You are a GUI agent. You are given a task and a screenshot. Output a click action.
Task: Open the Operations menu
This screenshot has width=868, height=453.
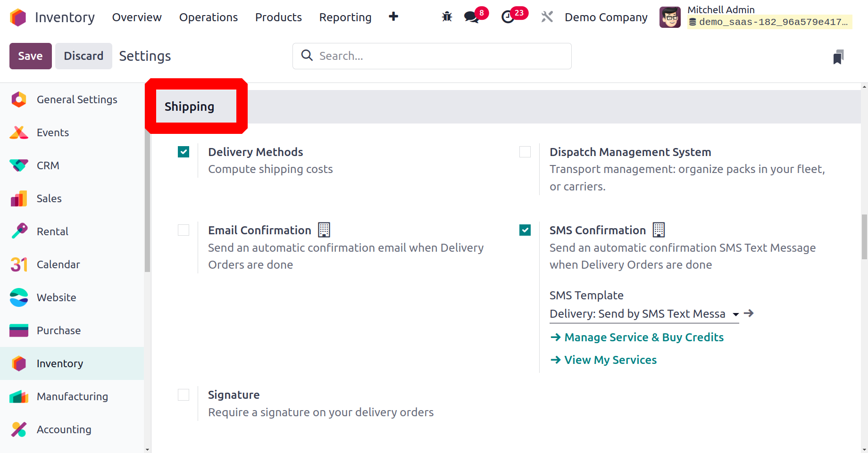(x=208, y=17)
